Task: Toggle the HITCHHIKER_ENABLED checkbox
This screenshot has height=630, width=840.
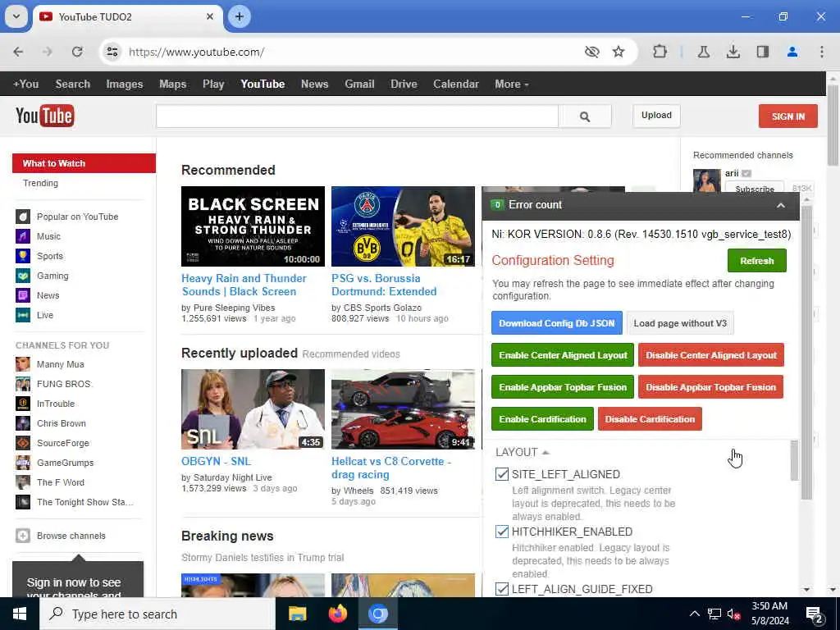Action: [501, 532]
